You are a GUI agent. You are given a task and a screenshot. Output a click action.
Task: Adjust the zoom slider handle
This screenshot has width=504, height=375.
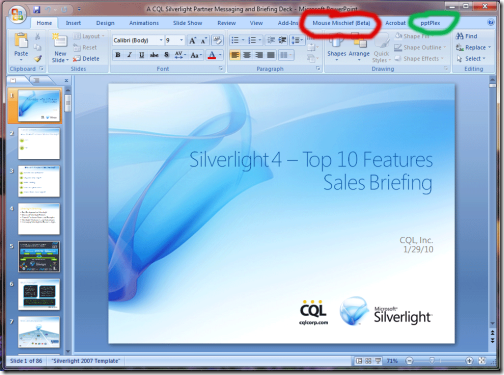(432, 361)
